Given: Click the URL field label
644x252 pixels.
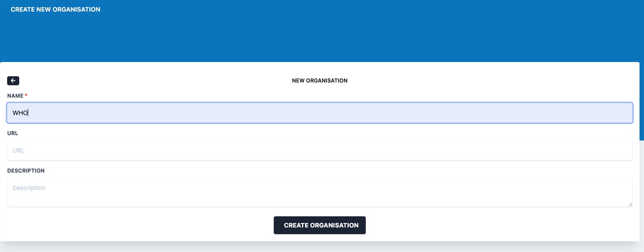Looking at the screenshot, I should click(13, 133).
